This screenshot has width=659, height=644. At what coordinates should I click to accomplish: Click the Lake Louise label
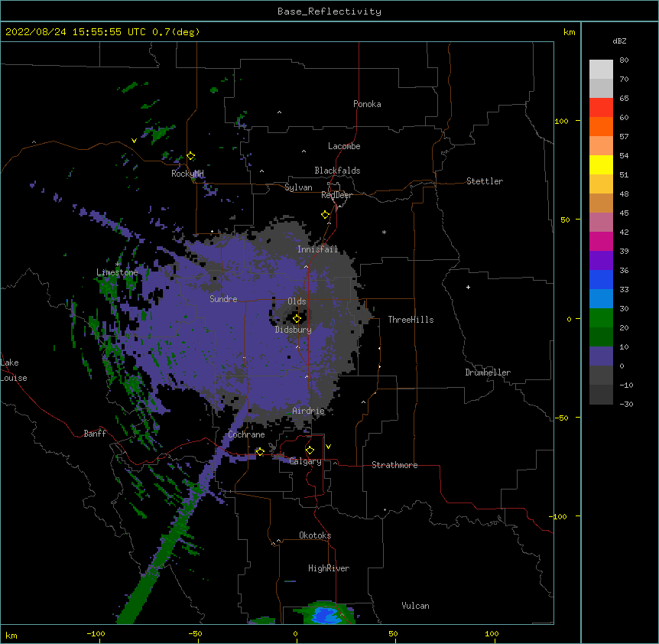[14, 370]
